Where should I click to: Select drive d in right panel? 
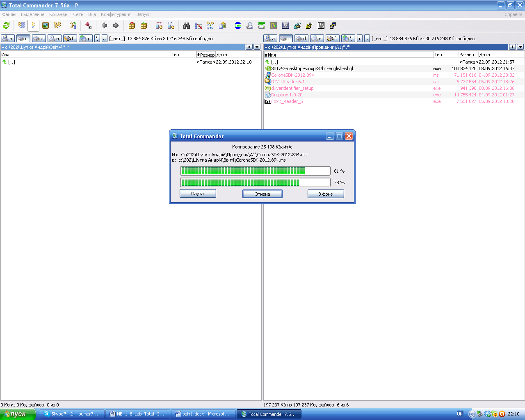[301, 38]
